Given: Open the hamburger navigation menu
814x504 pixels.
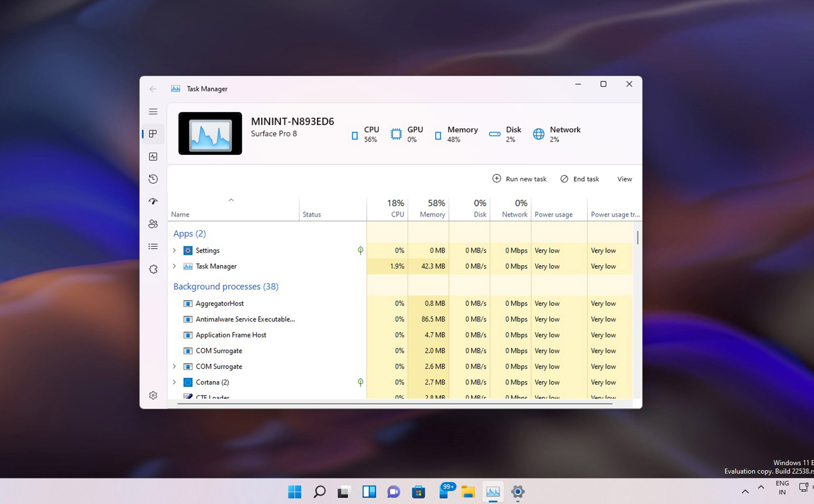Looking at the screenshot, I should [153, 111].
